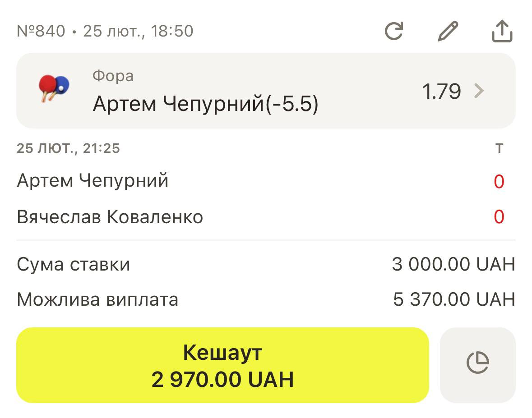Tap Артем Чепурний in the score table
The height and width of the screenshot is (418, 532).
click(x=93, y=181)
